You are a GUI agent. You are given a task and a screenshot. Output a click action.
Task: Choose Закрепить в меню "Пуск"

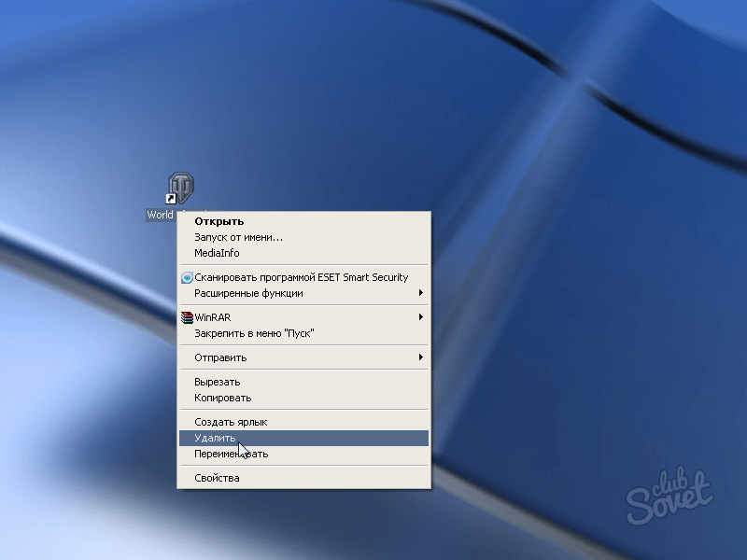(x=254, y=333)
